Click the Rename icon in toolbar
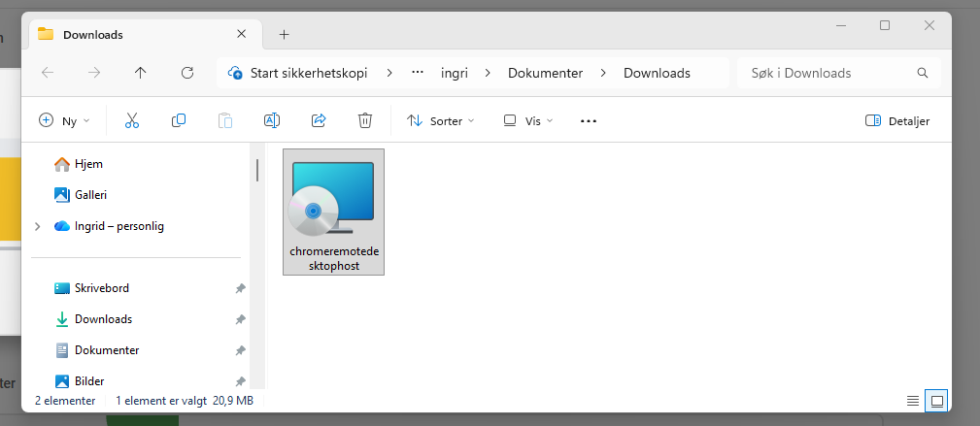The image size is (980, 426). pos(272,120)
